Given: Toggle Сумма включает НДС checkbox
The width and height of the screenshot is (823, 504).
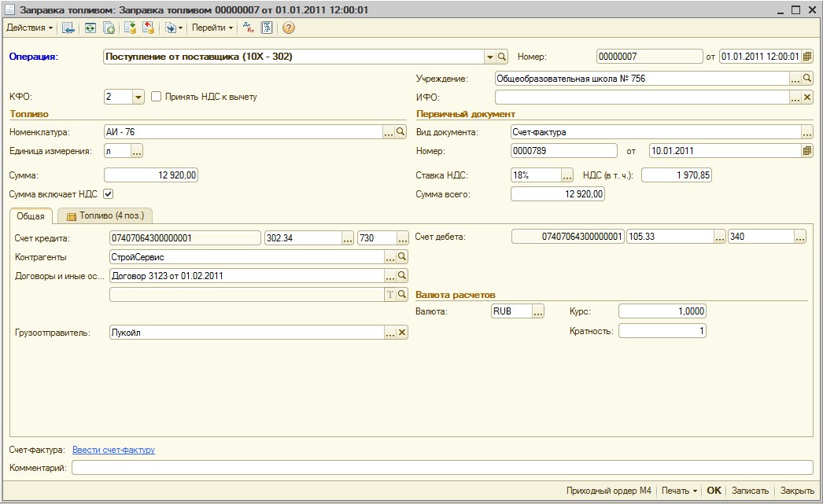Looking at the screenshot, I should pyautogui.click(x=109, y=193).
